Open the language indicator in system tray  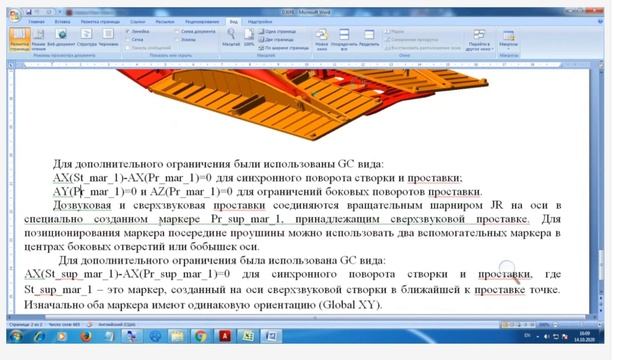[527, 336]
